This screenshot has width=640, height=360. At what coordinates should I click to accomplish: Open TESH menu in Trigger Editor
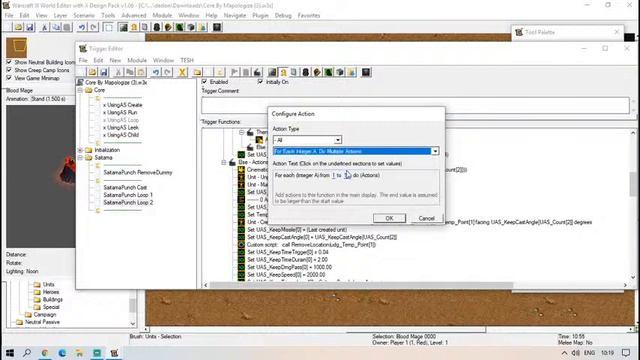point(187,60)
